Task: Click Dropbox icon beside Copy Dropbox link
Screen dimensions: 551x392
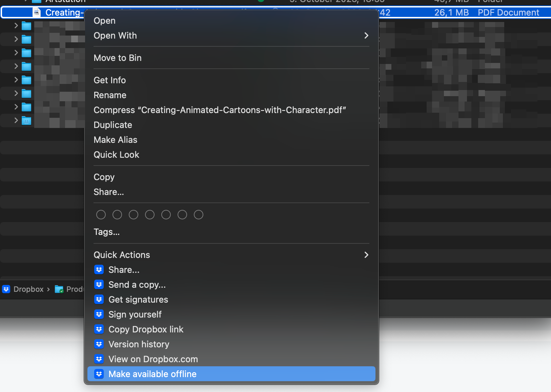Action: click(x=99, y=329)
